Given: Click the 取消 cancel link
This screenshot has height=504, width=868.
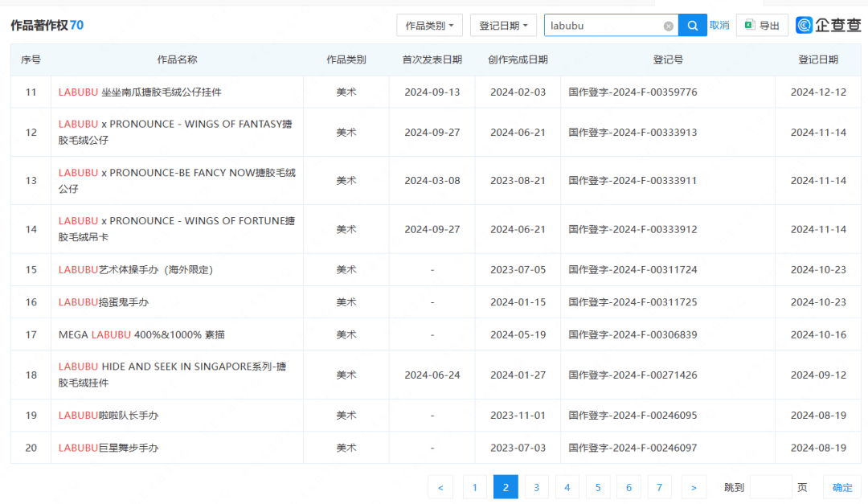Looking at the screenshot, I should coord(719,25).
